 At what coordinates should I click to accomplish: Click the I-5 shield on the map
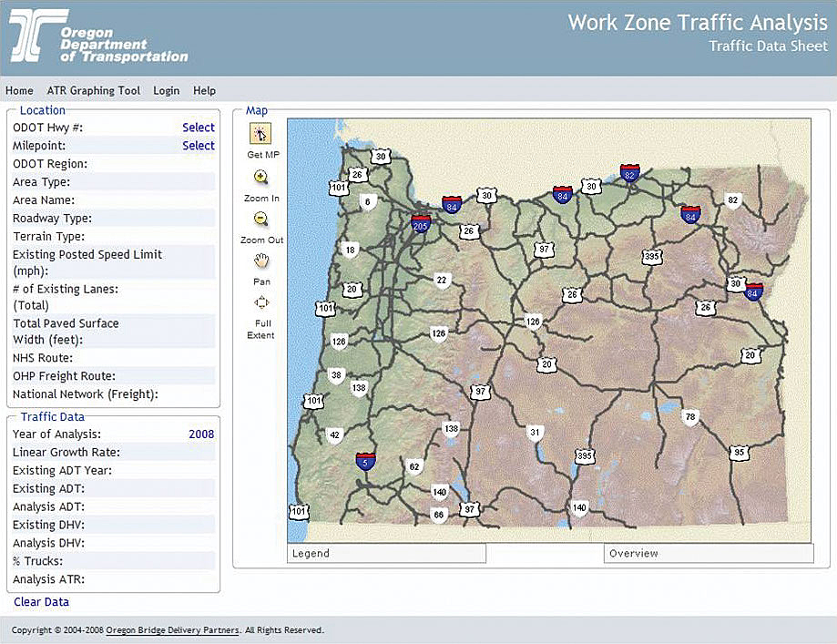tap(365, 462)
